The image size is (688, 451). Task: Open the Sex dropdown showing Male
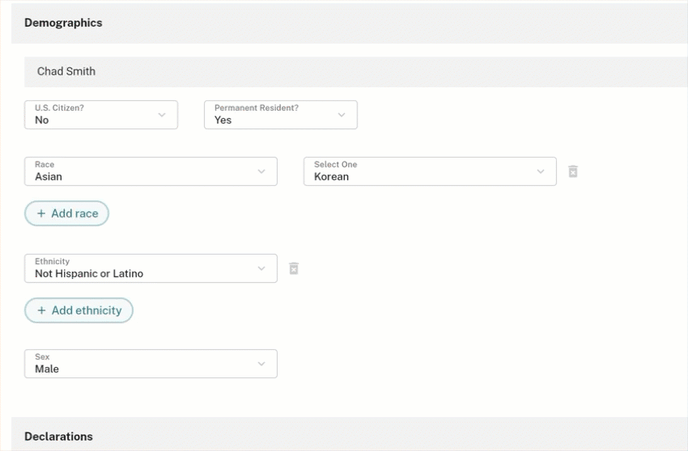151,364
